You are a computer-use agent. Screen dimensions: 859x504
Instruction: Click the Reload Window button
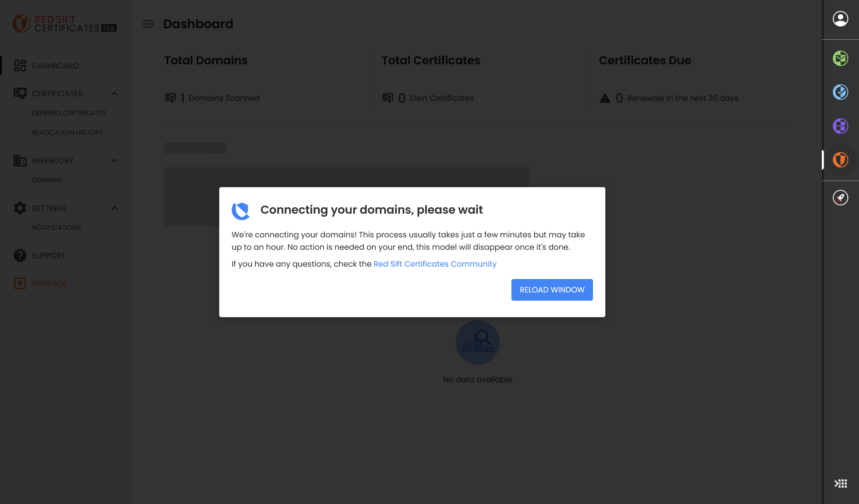(x=552, y=290)
